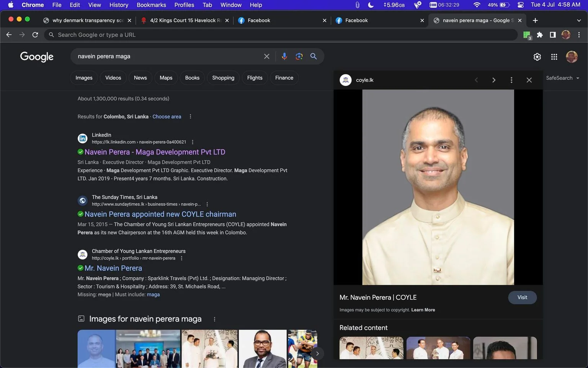Open options for the LinkedIn result

(193, 142)
